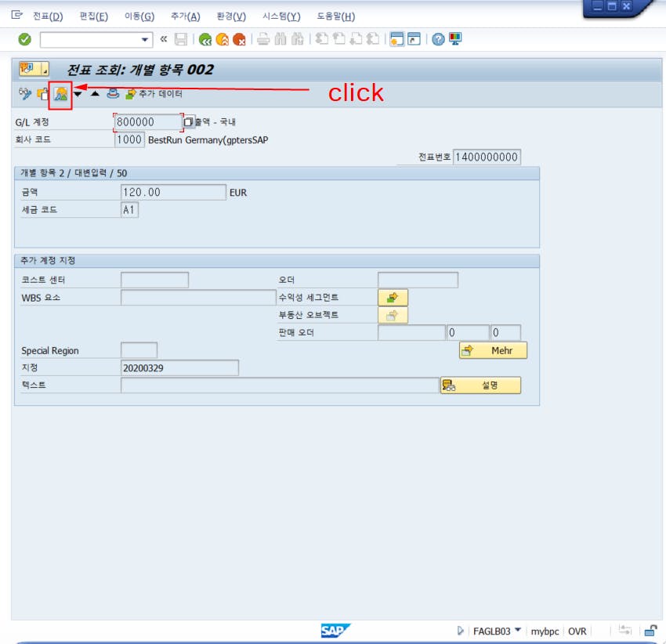The height and width of the screenshot is (644, 666).
Task: Open the 추가 (A) menu
Action: [x=185, y=16]
